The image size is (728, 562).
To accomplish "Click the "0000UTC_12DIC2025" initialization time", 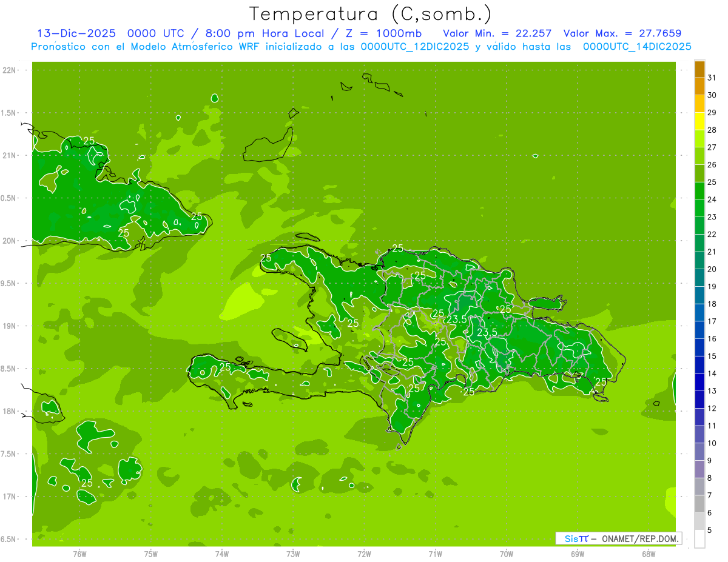I will (415, 47).
